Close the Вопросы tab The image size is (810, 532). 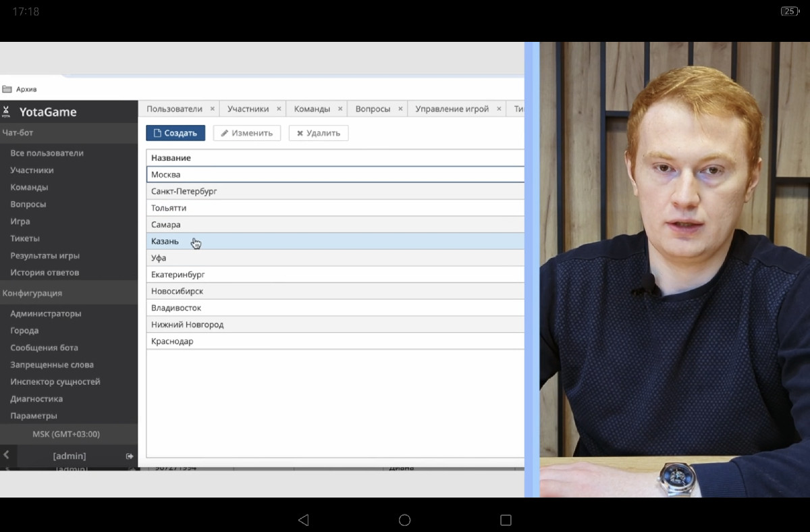point(400,109)
